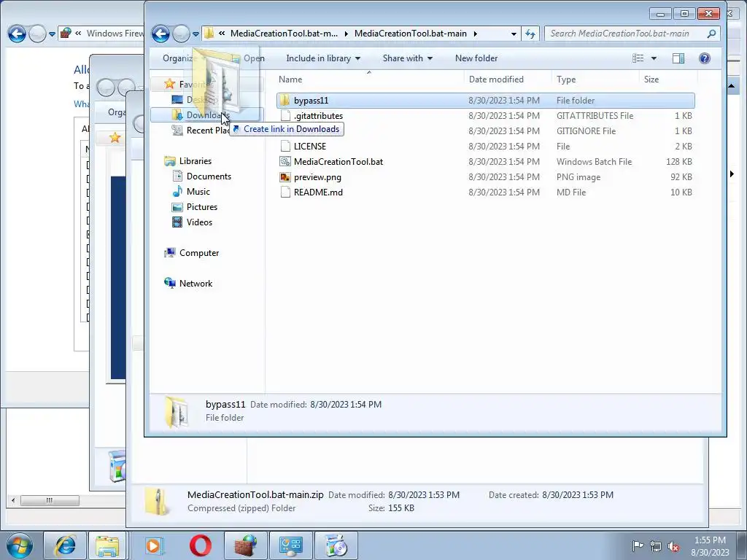This screenshot has width=747, height=560.
Task: Open Include in library menu
Action: [323, 58]
